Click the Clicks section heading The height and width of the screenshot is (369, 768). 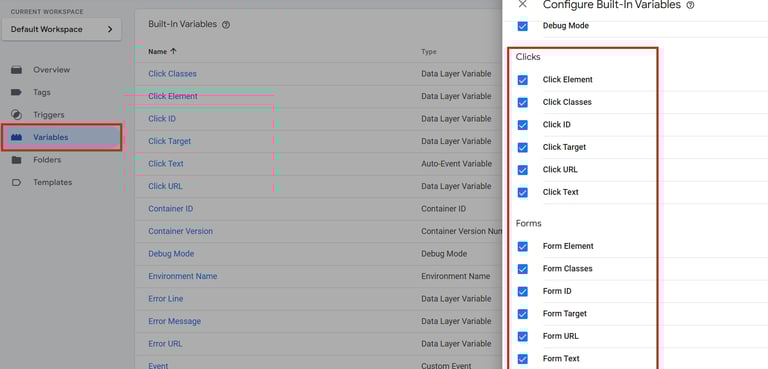(528, 57)
